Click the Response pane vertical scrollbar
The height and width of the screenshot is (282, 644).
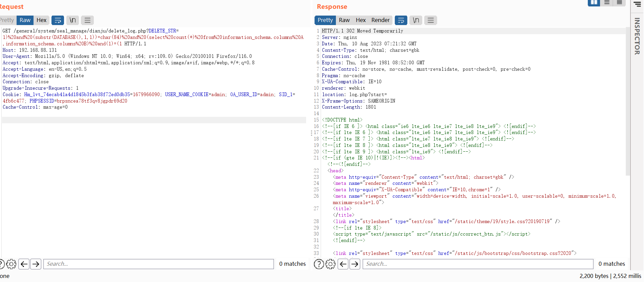628,102
